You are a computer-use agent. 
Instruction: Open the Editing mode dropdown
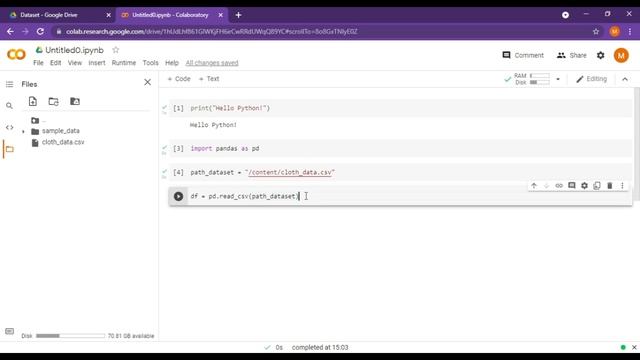pyautogui.click(x=591, y=79)
